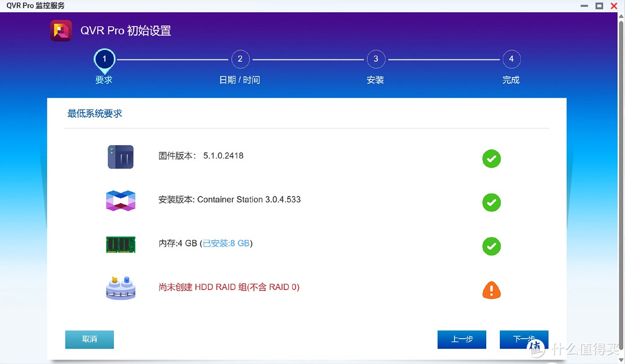Image resolution: width=625 pixels, height=364 pixels.
Task: Select wizard step 2 日期/时间
Action: click(240, 58)
